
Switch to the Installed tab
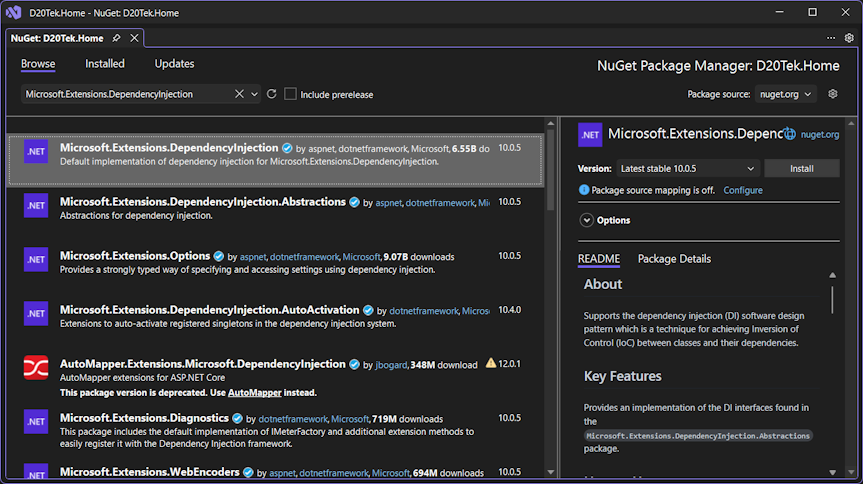105,64
